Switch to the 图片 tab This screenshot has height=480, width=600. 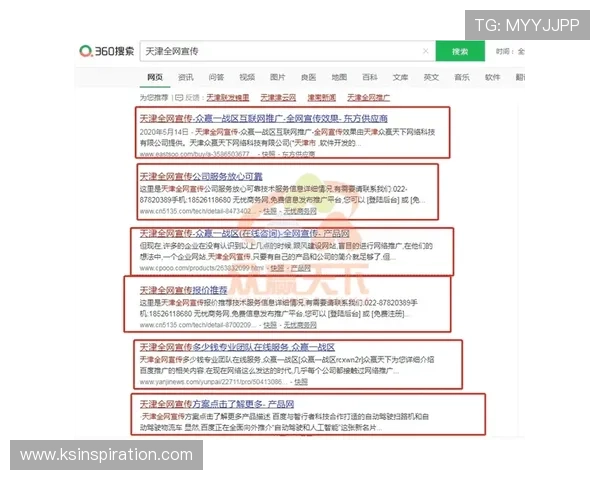tap(277, 77)
